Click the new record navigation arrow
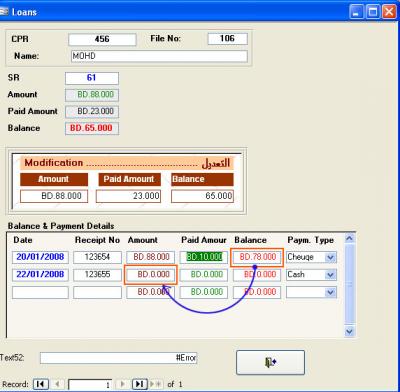The height and width of the screenshot is (392, 400). pyautogui.click(x=156, y=384)
